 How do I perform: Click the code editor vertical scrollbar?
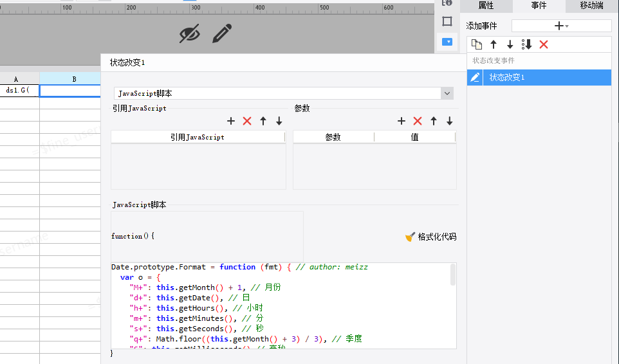point(453,275)
